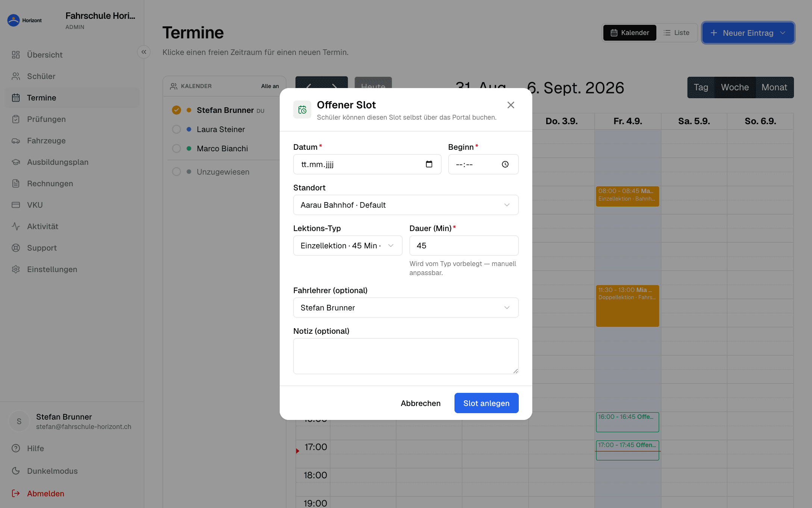Expand the Standort dropdown
Image resolution: width=812 pixels, height=508 pixels.
[406, 205]
